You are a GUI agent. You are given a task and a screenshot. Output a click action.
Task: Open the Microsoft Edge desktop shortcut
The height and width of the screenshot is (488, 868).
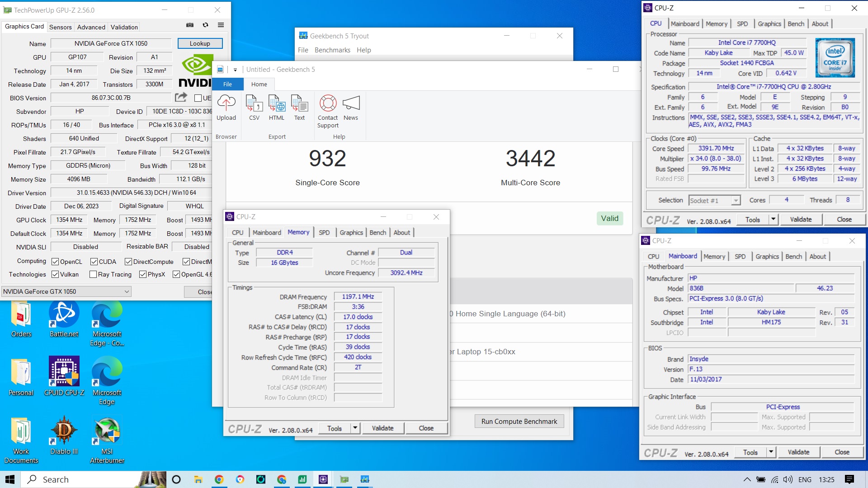[x=107, y=381]
